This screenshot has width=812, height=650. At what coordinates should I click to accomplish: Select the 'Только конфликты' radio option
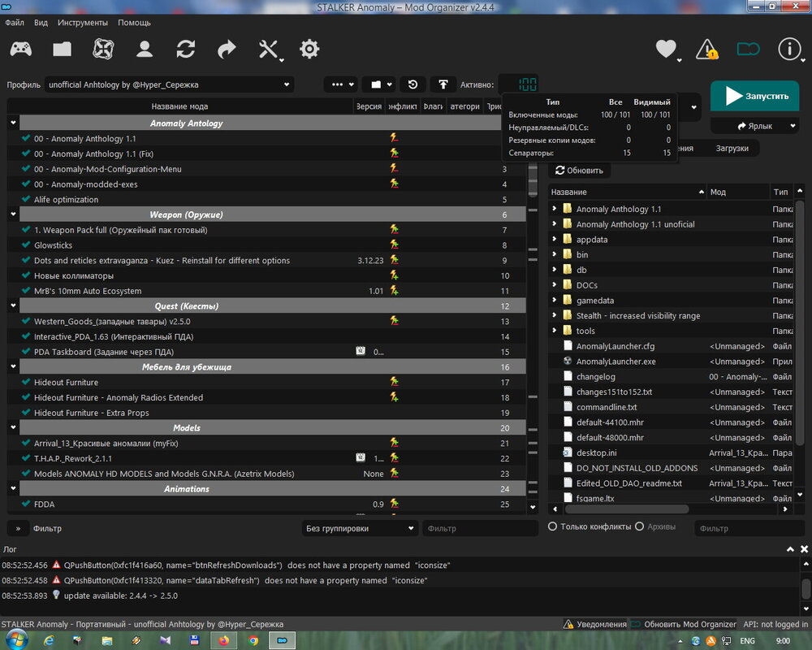pyautogui.click(x=553, y=526)
